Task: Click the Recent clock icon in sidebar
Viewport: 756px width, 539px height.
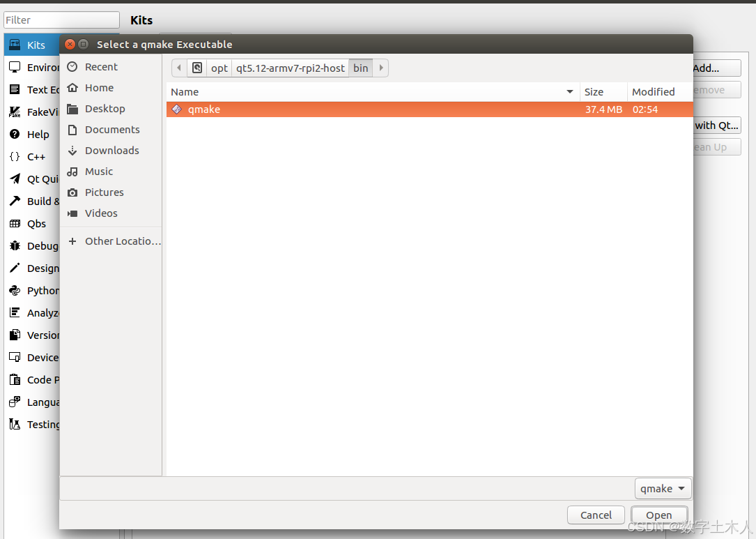Action: (x=72, y=67)
